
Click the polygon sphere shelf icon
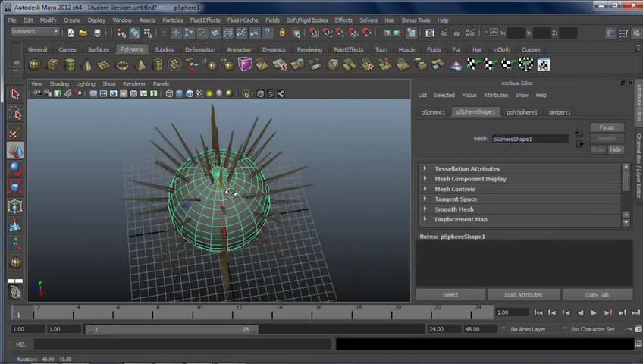point(36,65)
